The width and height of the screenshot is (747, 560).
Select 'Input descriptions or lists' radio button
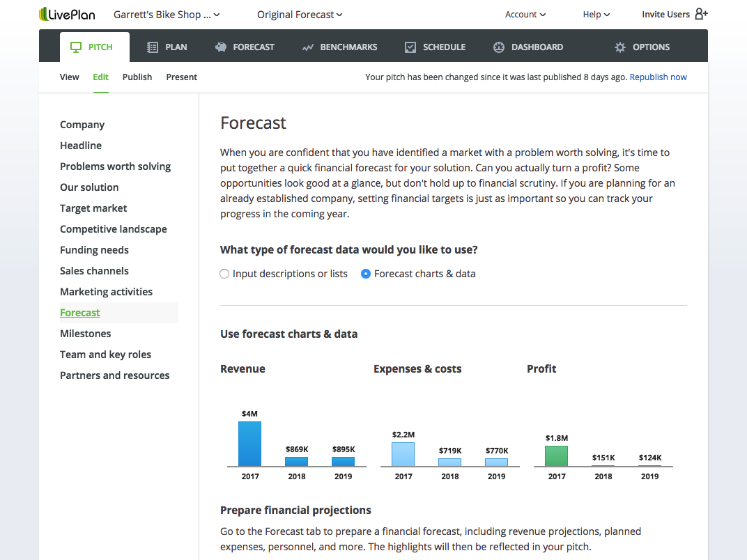click(224, 274)
